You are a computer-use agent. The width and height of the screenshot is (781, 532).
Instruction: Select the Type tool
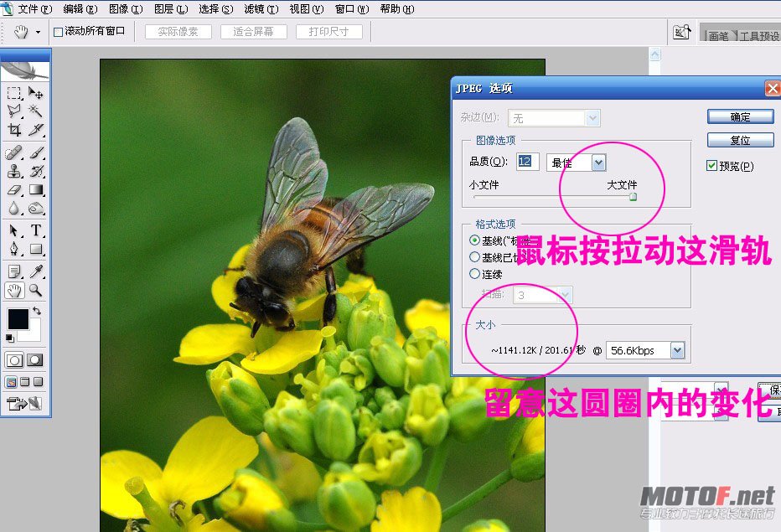click(35, 230)
